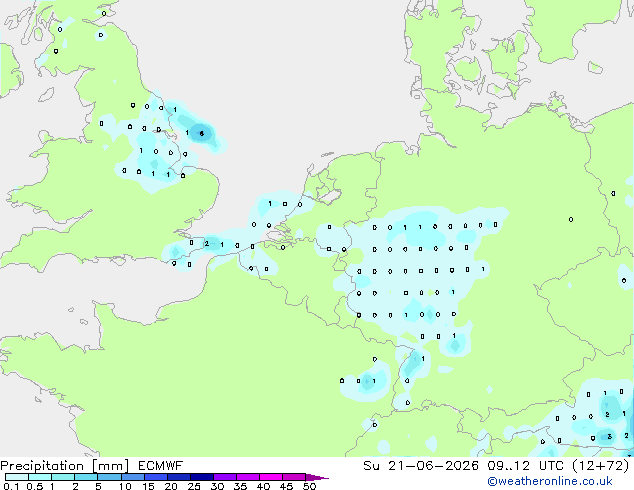Select the legend value '35'

(x=240, y=486)
